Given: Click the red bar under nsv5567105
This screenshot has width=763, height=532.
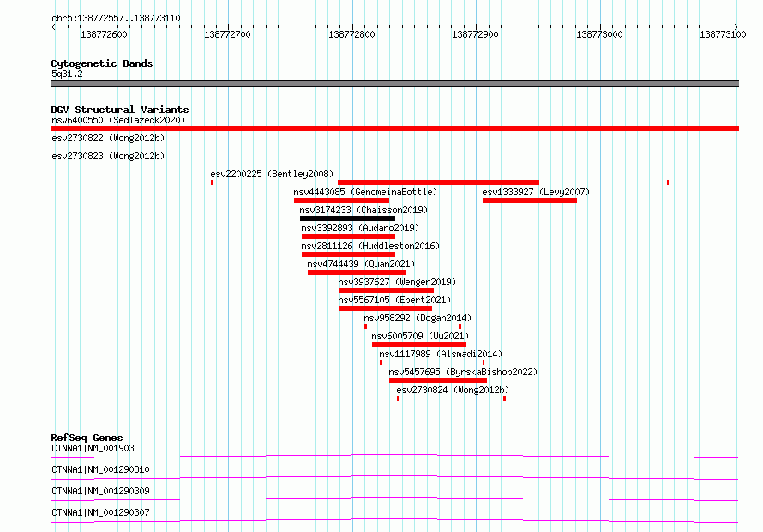Looking at the screenshot, I should 386,308.
